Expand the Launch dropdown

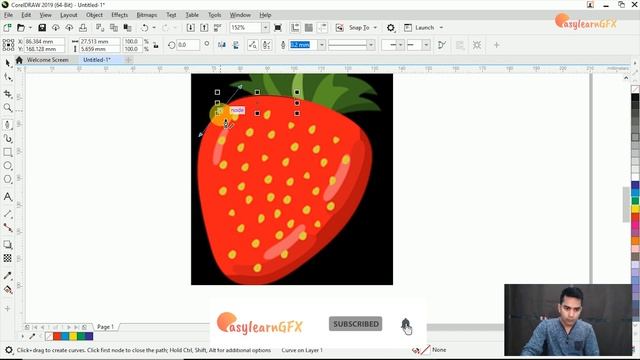point(441,28)
